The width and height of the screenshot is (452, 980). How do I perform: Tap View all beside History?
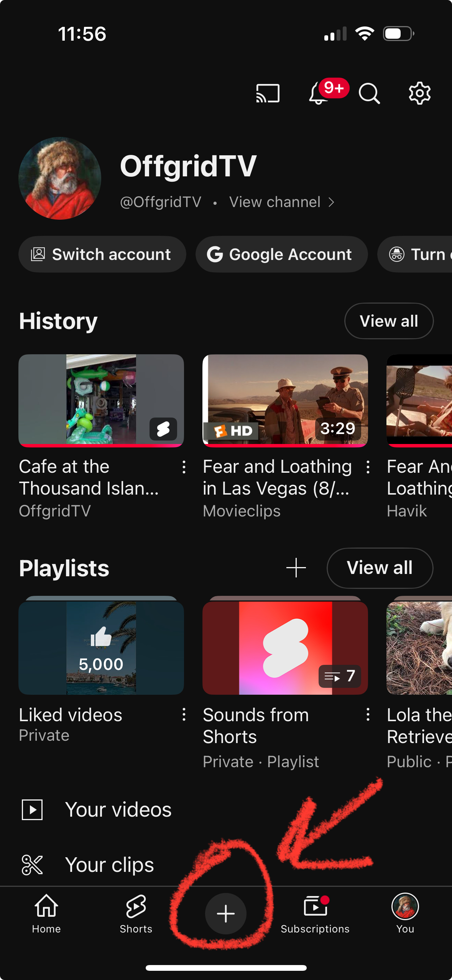coord(389,321)
